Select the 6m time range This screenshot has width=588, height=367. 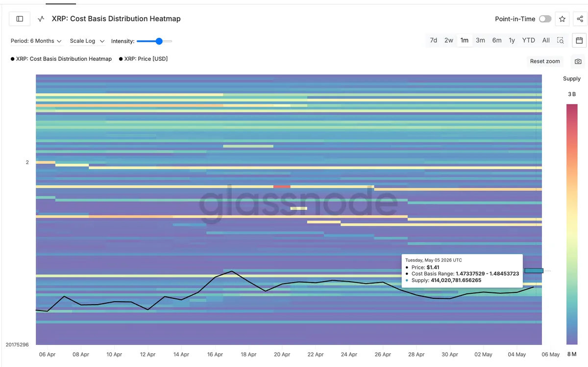click(x=497, y=40)
